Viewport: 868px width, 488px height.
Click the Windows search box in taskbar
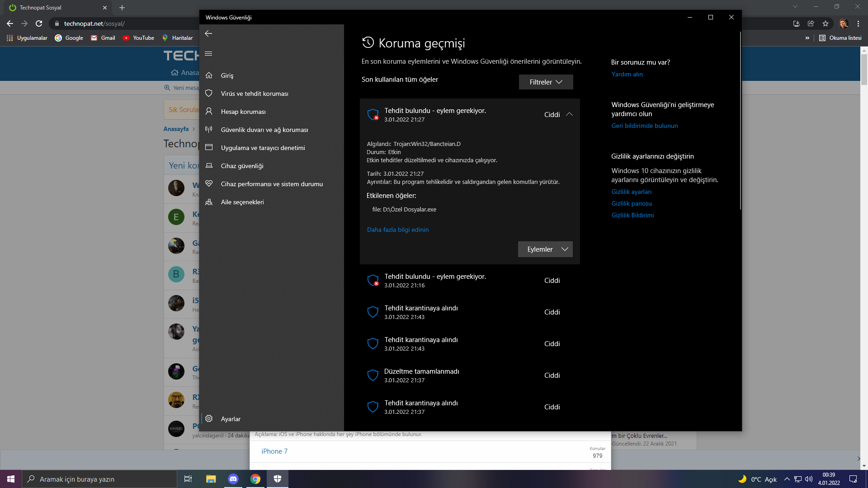click(99, 479)
